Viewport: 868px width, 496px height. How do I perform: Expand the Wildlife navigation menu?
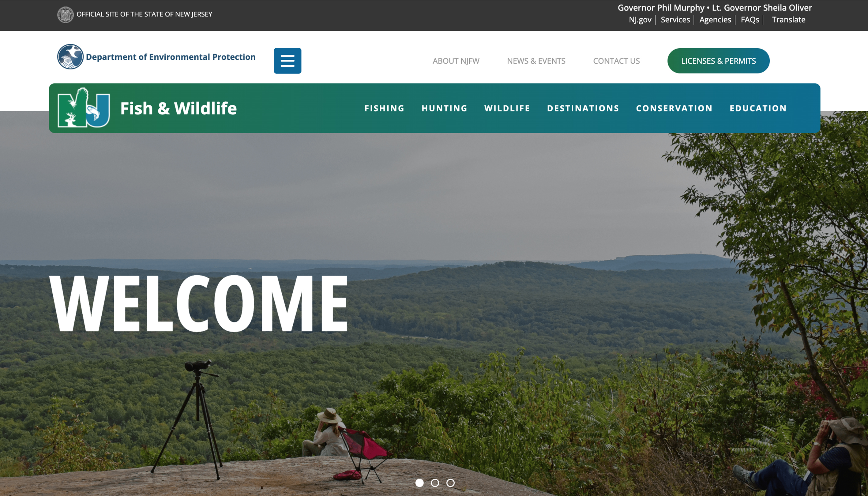click(507, 108)
